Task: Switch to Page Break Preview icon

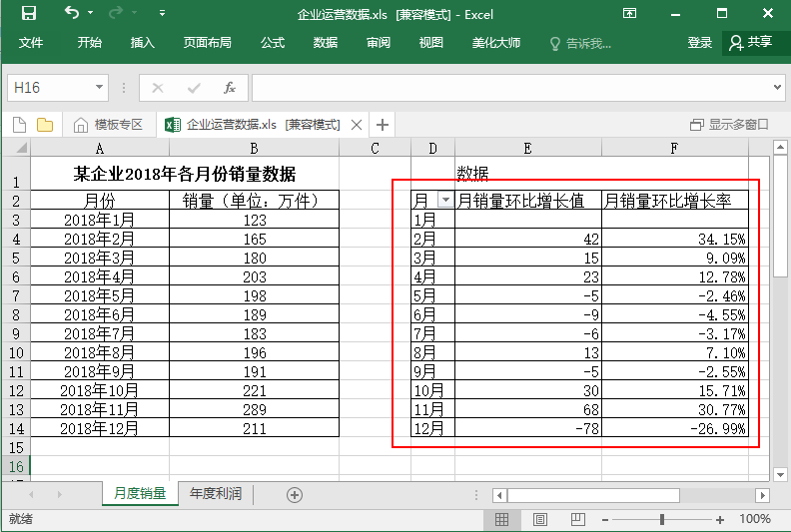Action: tap(576, 519)
